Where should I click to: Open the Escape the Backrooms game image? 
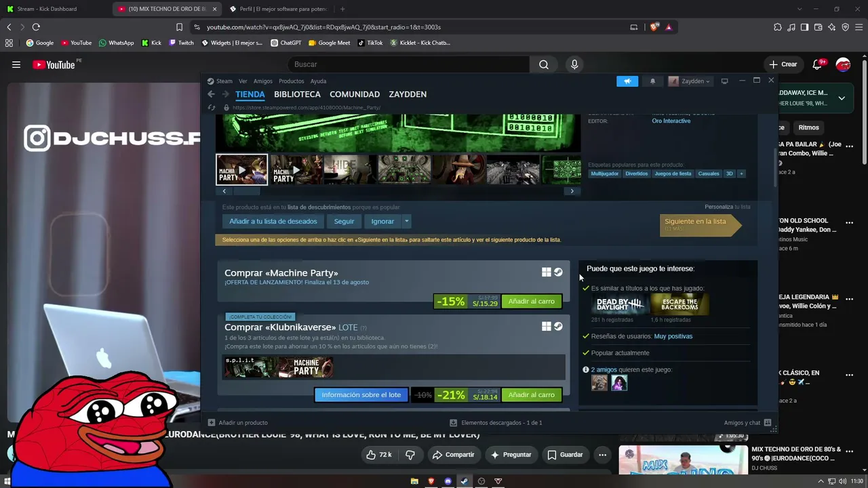click(x=679, y=305)
